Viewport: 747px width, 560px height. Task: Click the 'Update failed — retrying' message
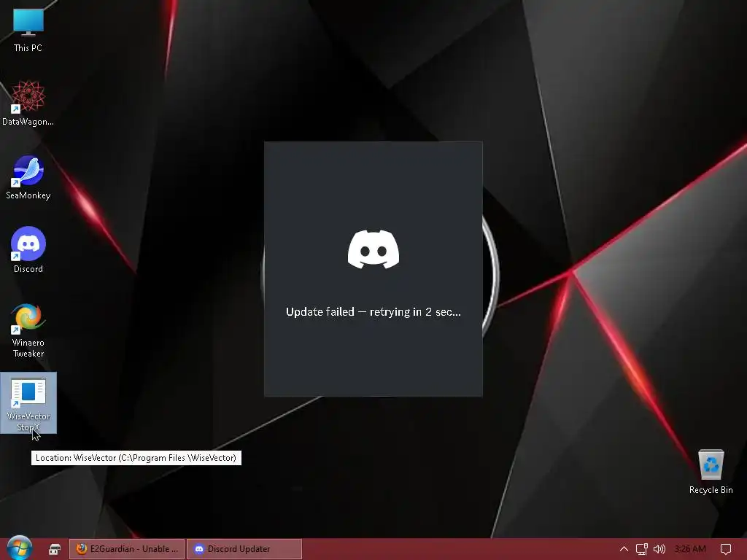(x=373, y=312)
